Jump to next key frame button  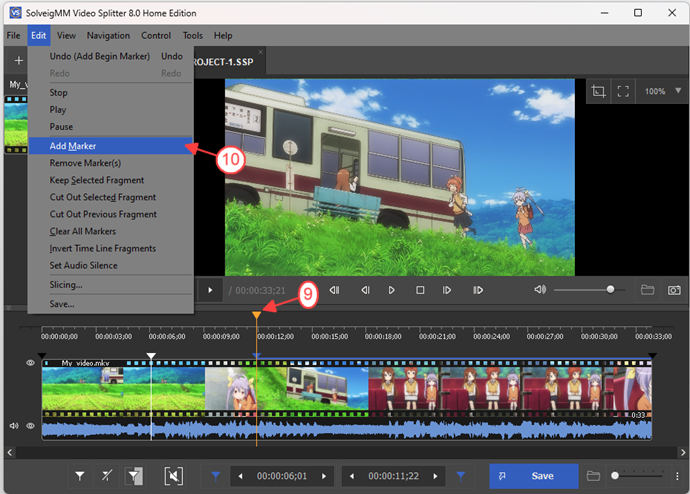point(478,290)
